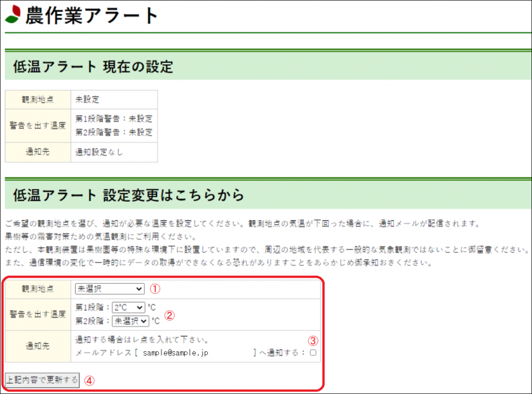Click the 農作業アラート page title
Image resolution: width=532 pixels, height=394 pixels.
click(x=92, y=15)
